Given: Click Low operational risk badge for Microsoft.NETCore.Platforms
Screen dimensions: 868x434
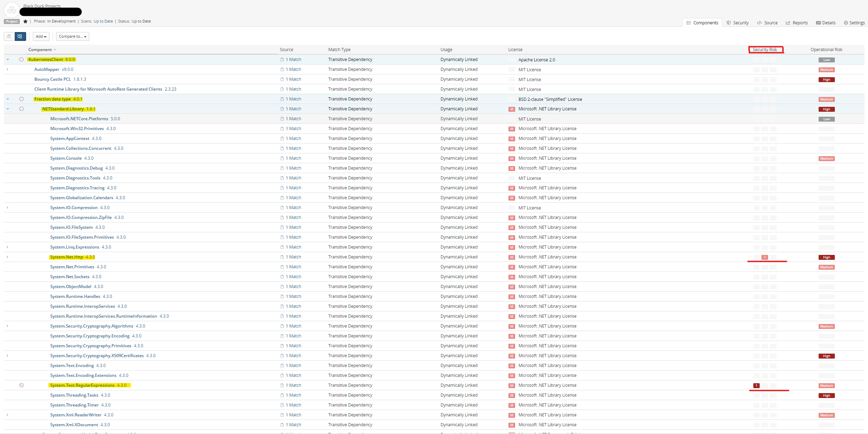Looking at the screenshot, I should [826, 119].
